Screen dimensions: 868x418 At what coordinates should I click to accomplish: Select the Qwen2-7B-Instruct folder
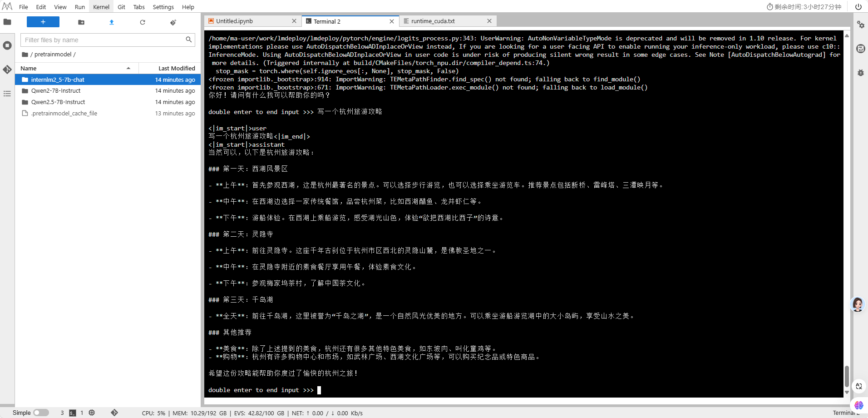108,91
